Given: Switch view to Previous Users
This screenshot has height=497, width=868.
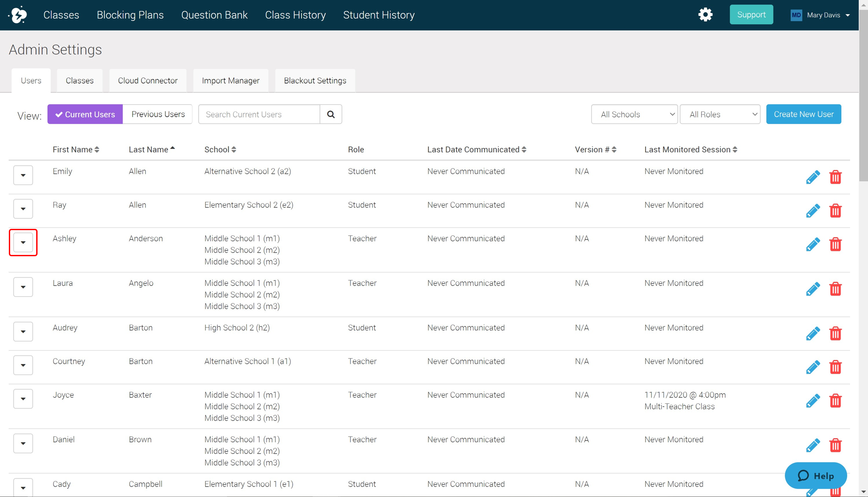Looking at the screenshot, I should click(x=158, y=114).
